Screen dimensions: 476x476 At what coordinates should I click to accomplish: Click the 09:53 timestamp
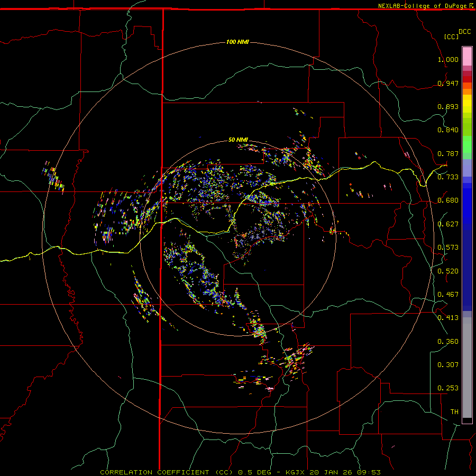pyautogui.click(x=369, y=472)
